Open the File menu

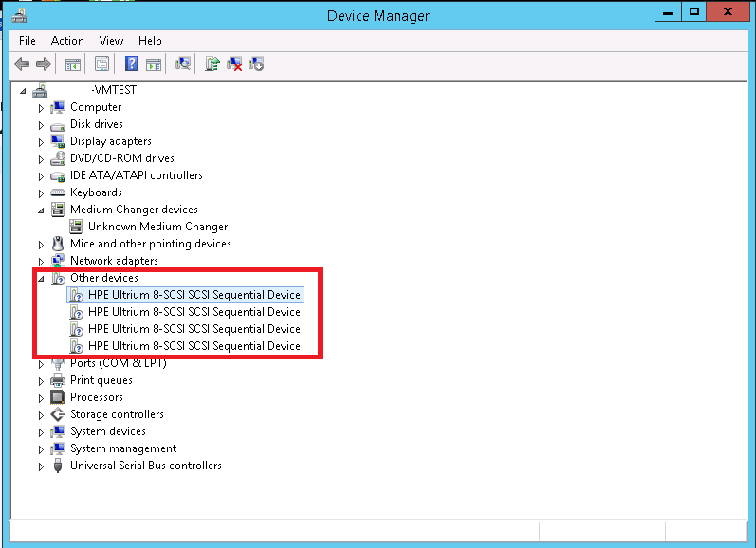27,41
